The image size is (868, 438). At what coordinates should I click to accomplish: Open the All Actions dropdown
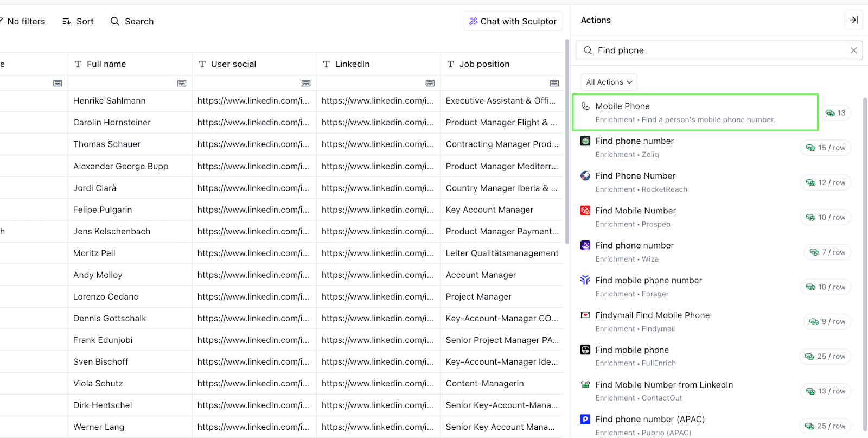tap(609, 82)
